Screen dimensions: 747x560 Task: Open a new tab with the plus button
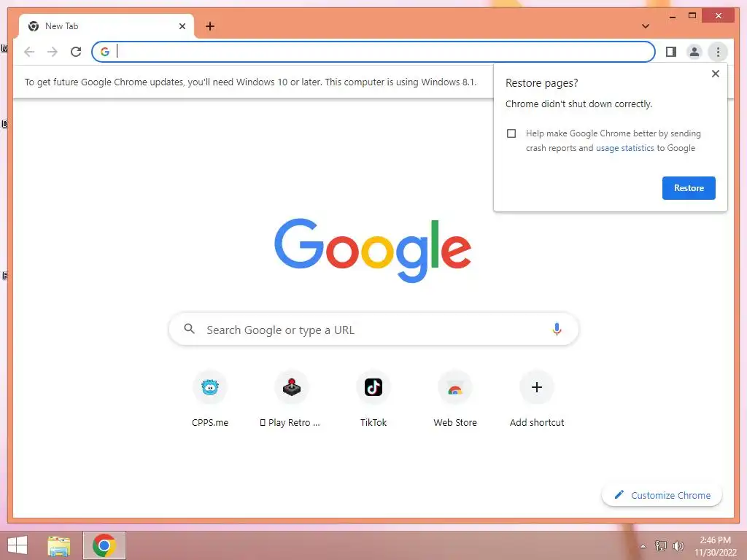coord(209,26)
